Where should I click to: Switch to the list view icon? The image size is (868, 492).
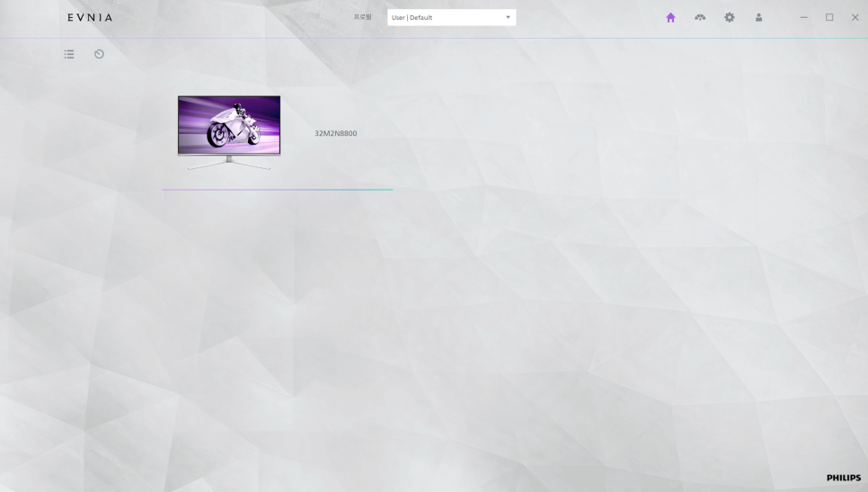pyautogui.click(x=69, y=54)
